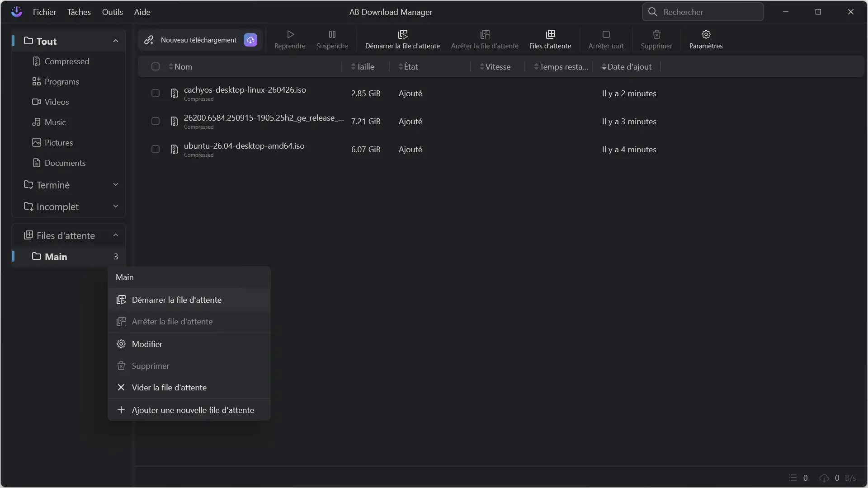The height and width of the screenshot is (488, 868).
Task: Click download speed cloud icon in status bar
Action: [824, 478]
